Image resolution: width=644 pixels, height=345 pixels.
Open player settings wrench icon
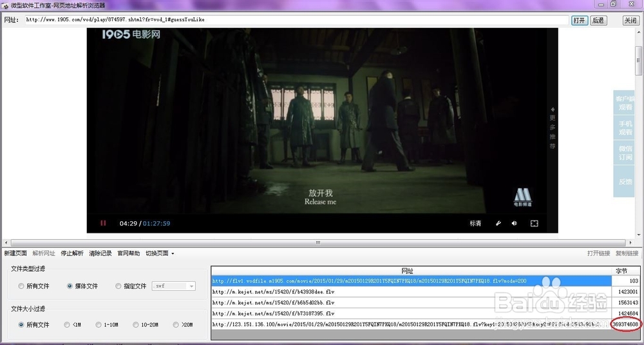[498, 223]
